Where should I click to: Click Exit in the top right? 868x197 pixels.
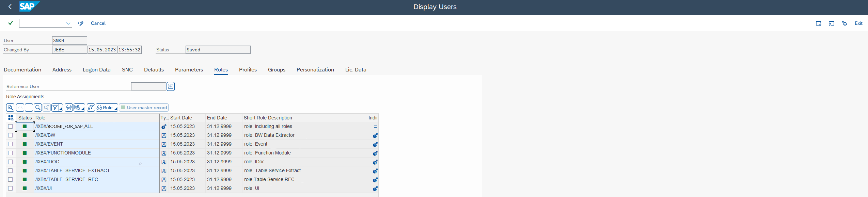(x=858, y=23)
